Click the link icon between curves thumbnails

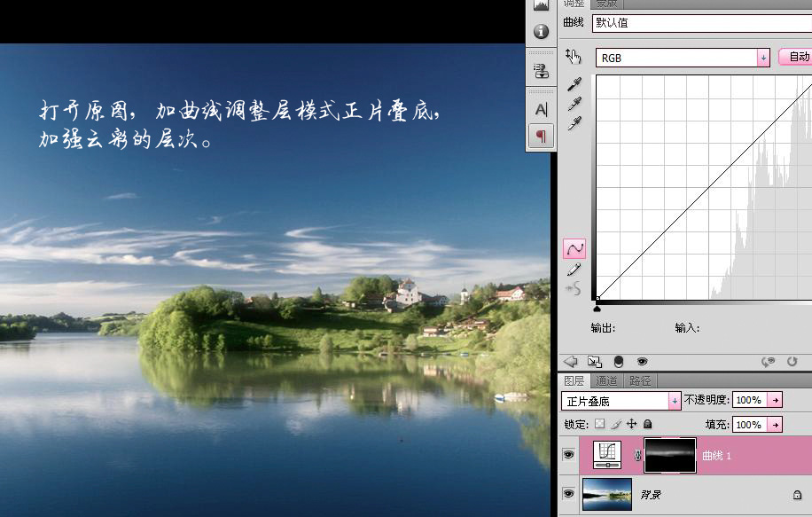tap(637, 455)
